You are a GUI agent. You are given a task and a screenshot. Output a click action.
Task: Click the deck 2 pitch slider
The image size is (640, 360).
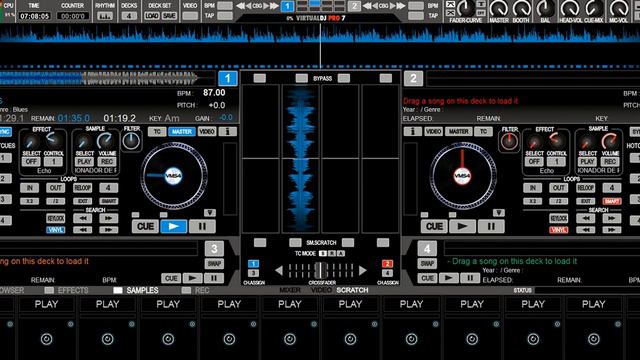click(410, 178)
